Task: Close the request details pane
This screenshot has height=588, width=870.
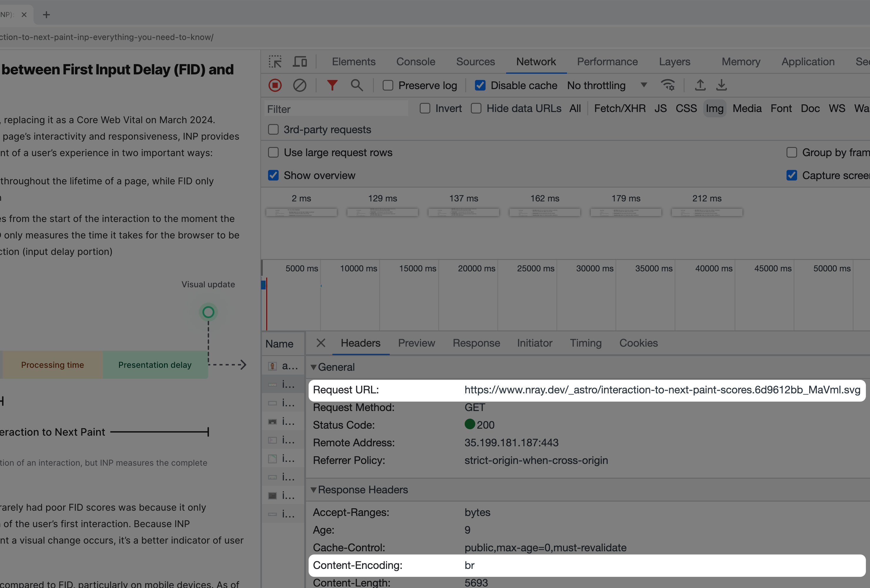Action: [x=321, y=343]
